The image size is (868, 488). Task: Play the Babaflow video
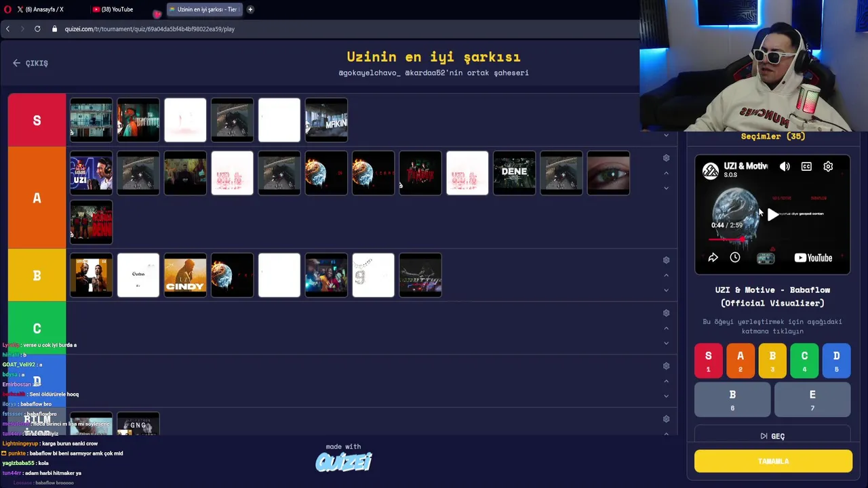(x=772, y=215)
